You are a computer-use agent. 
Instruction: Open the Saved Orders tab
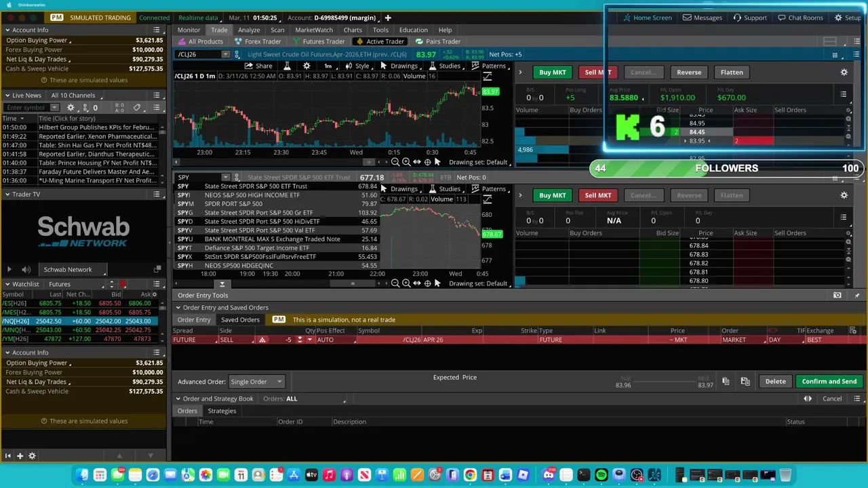[x=240, y=320]
